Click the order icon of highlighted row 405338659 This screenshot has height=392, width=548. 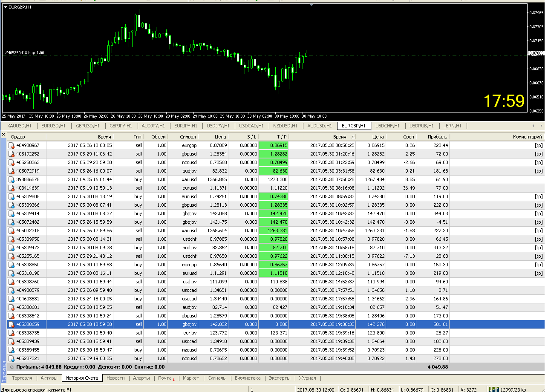coord(12,324)
